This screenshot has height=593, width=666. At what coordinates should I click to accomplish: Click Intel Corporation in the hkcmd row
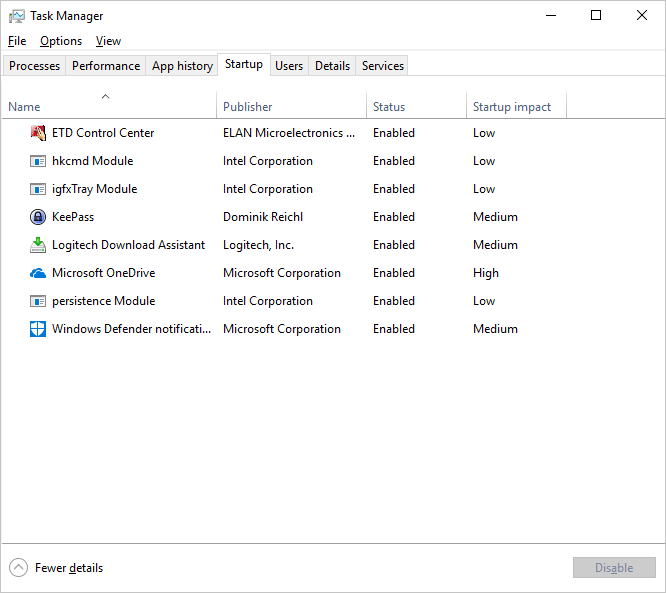point(268,161)
